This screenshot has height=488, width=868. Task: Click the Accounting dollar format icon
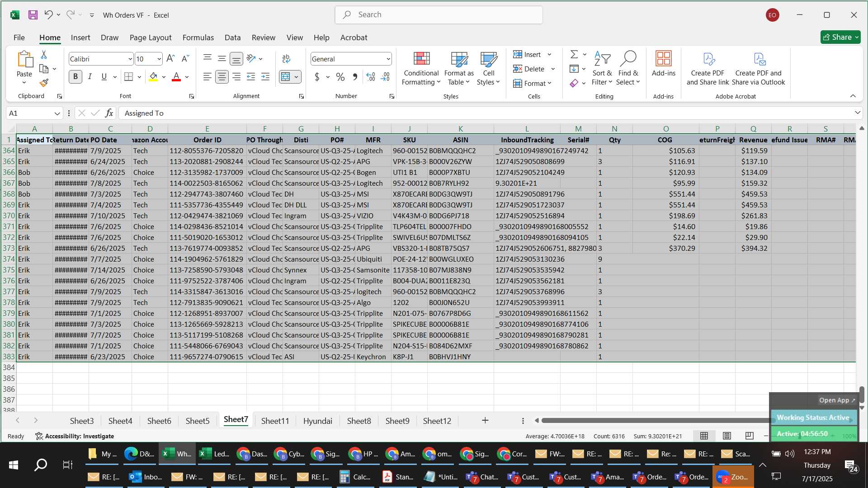(x=317, y=77)
